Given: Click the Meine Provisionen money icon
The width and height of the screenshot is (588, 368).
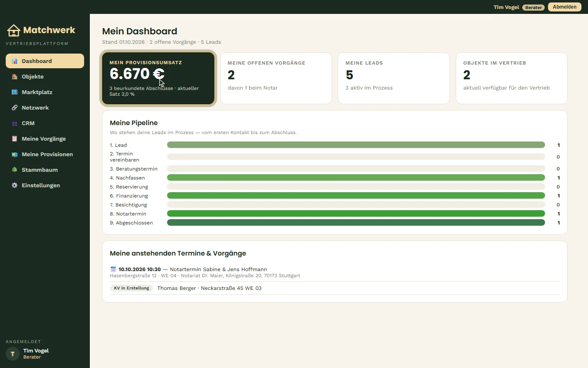Looking at the screenshot, I should [x=15, y=154].
